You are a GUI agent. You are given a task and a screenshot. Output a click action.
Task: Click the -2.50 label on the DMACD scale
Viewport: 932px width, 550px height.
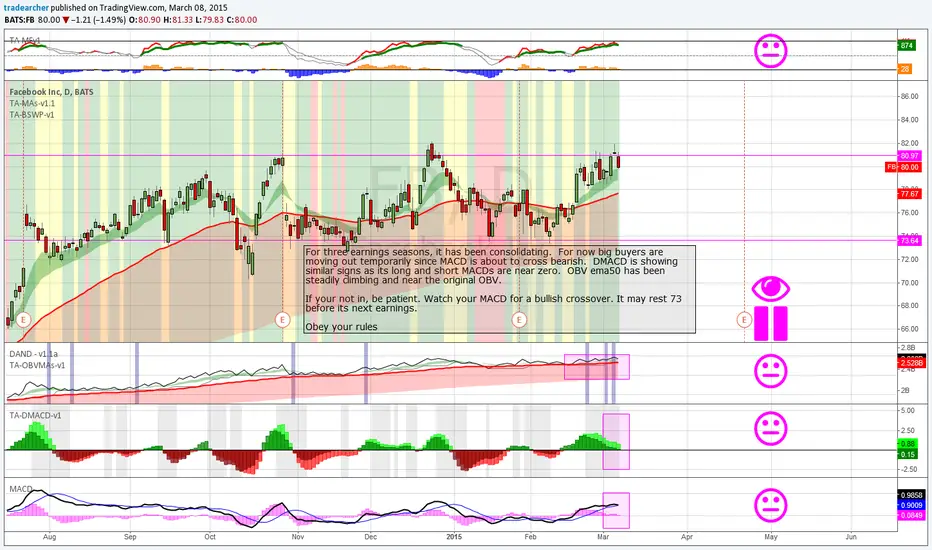click(909, 469)
